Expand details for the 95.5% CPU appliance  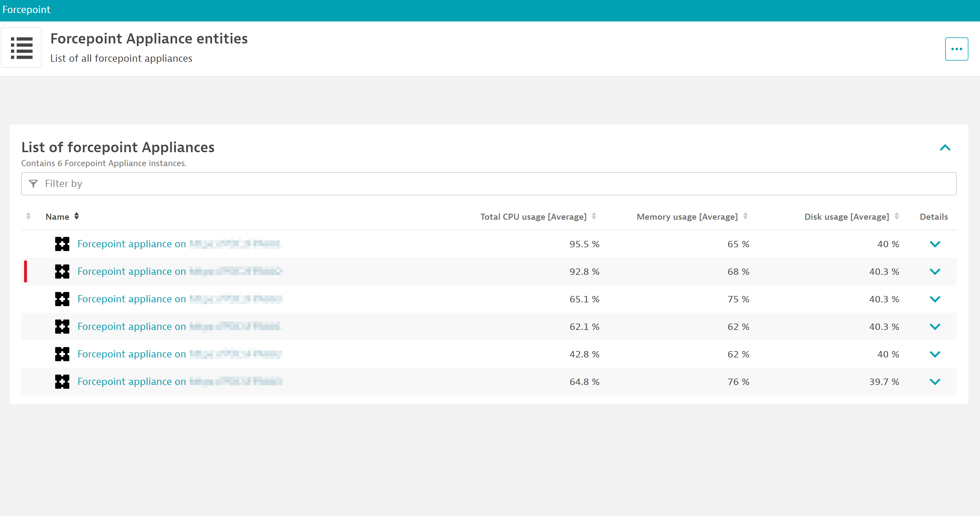tap(936, 244)
